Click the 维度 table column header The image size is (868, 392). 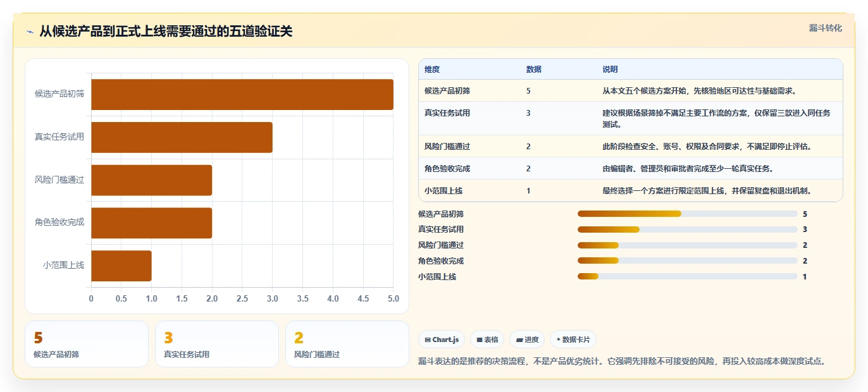(432, 69)
